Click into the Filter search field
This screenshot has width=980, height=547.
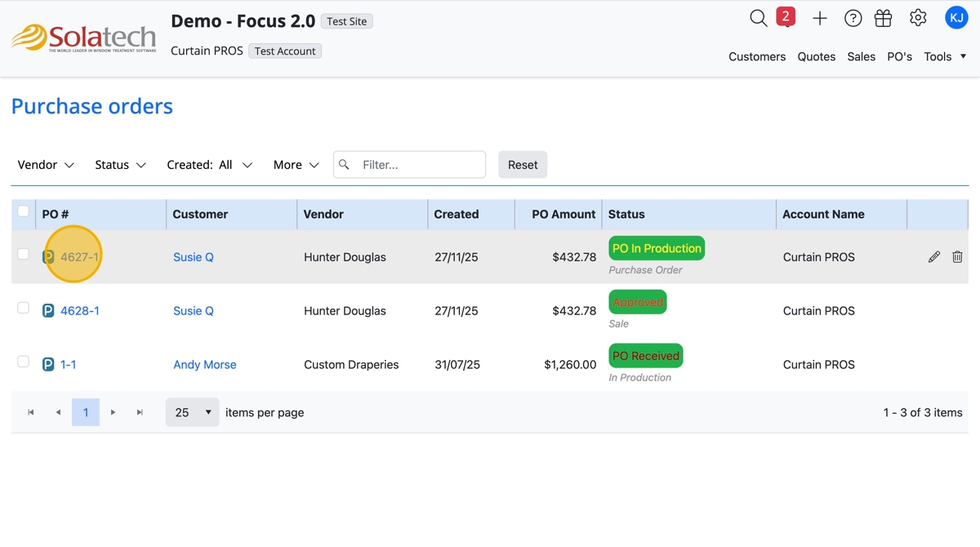click(418, 165)
